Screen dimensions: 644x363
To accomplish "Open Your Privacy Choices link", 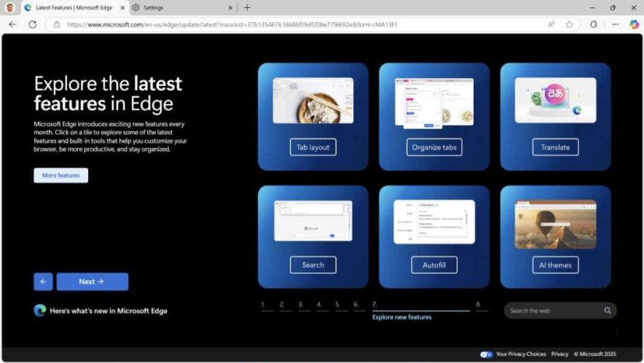I will click(521, 354).
